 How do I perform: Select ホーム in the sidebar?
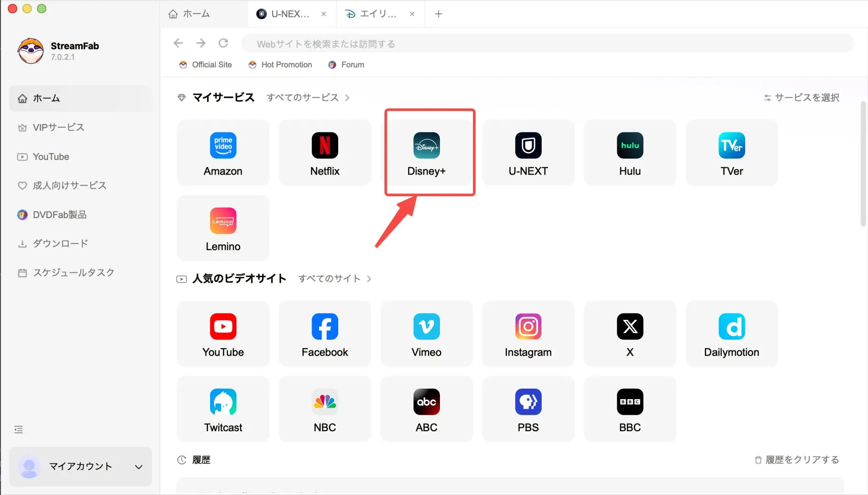coord(80,98)
